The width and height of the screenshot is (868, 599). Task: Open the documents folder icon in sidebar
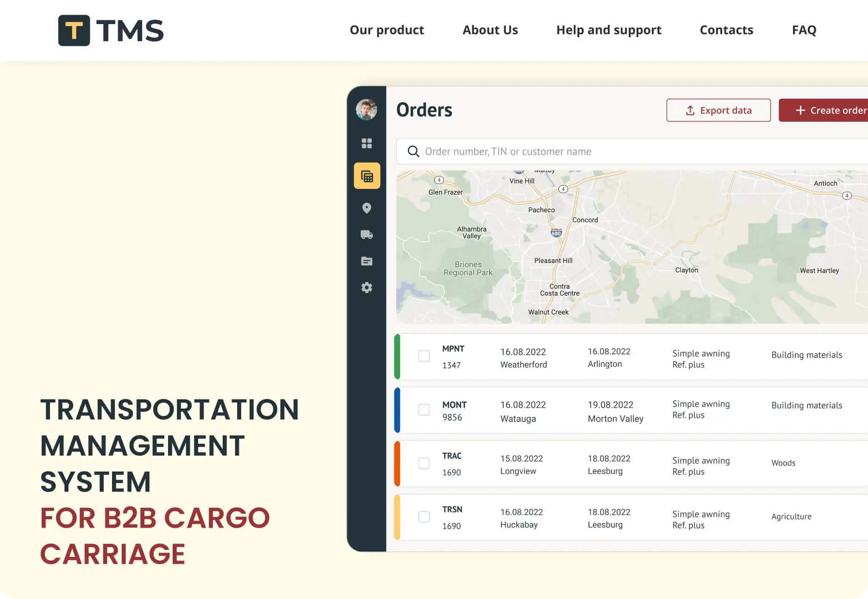(x=367, y=261)
